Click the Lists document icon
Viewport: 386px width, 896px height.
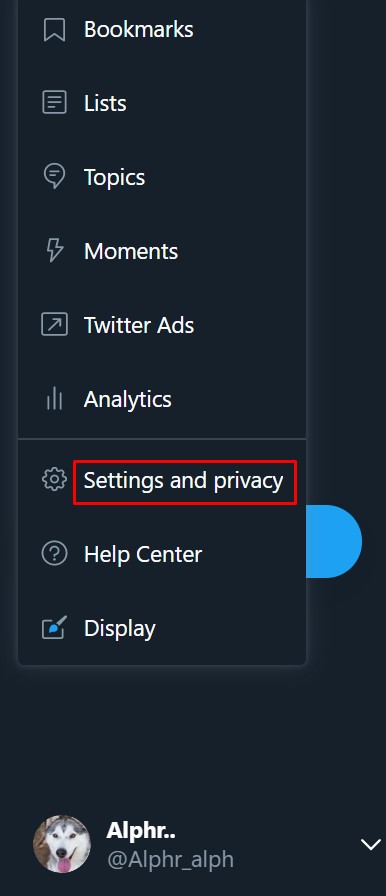[54, 103]
